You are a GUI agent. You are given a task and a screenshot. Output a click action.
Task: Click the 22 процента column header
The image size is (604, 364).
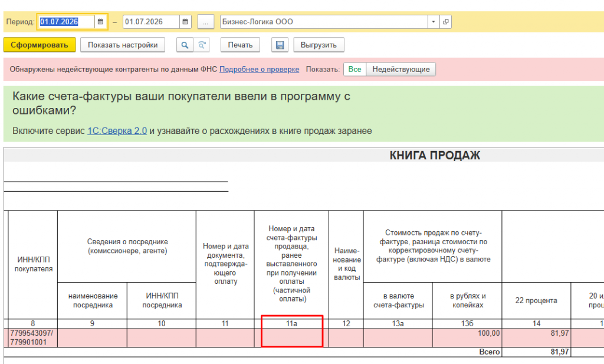[x=537, y=300]
